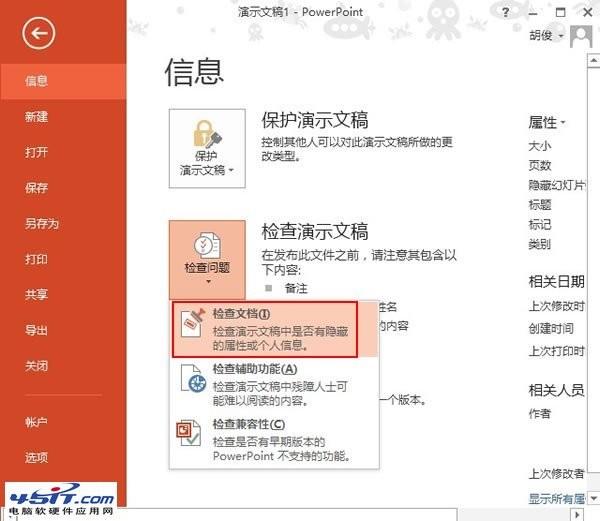Click the Hidden Slides (隐藏幻灯片) property label
The height and width of the screenshot is (521, 600).
557,185
